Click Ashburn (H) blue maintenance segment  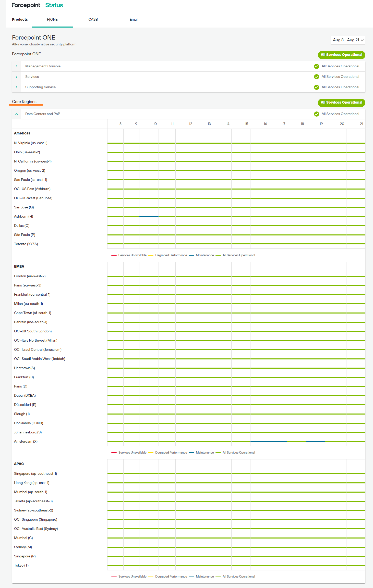coord(149,217)
